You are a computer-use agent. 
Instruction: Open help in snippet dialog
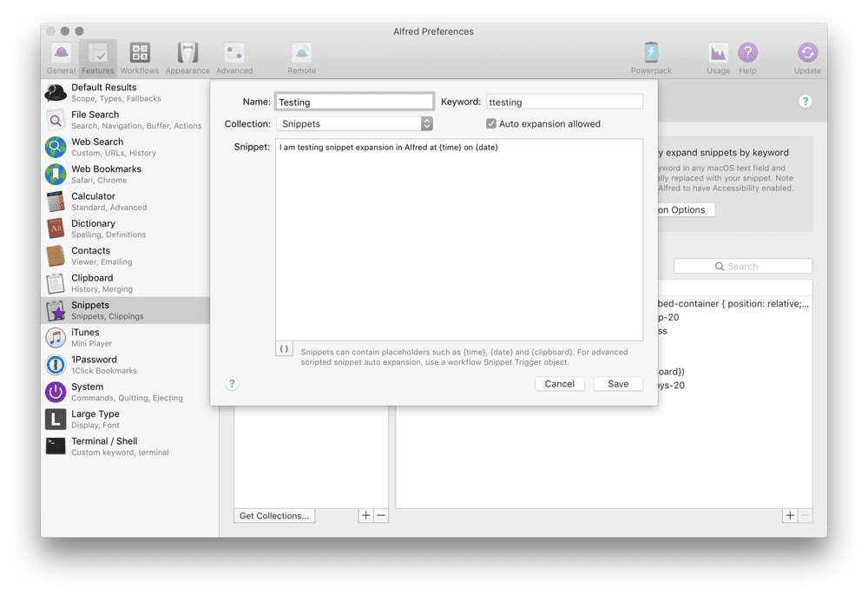tap(232, 383)
